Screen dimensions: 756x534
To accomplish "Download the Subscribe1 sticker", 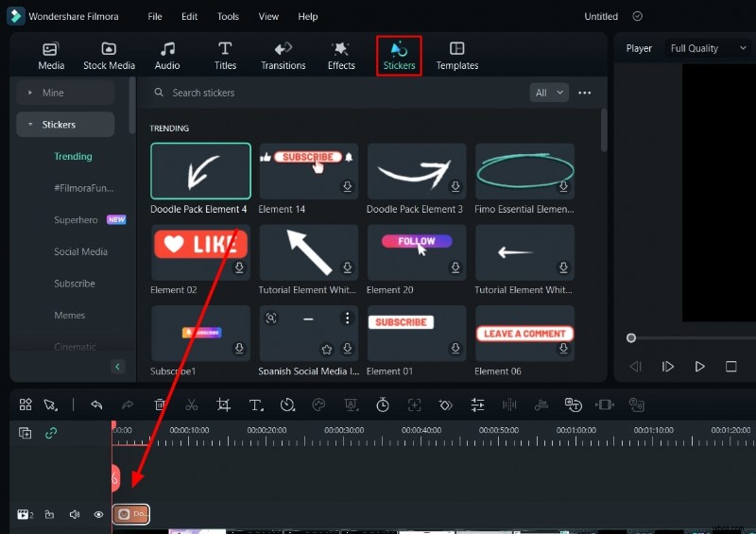I will (239, 348).
